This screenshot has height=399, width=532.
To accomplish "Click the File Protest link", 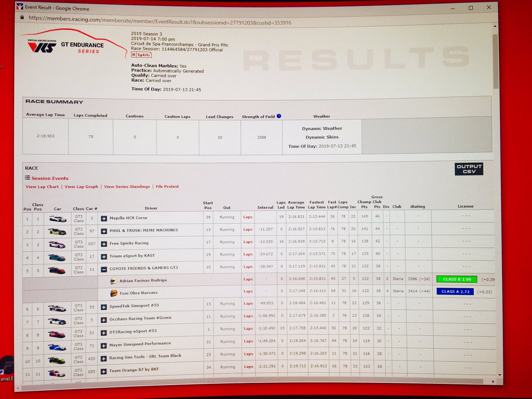I will [x=167, y=187].
